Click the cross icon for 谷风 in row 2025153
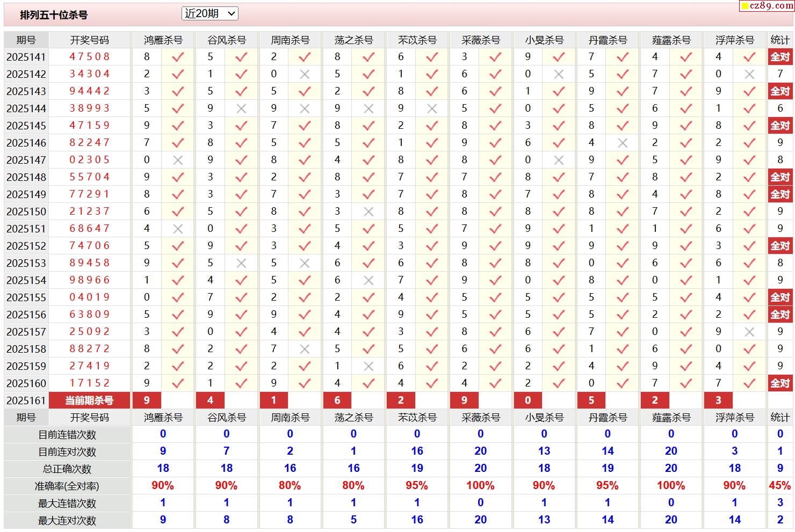 pos(241,263)
